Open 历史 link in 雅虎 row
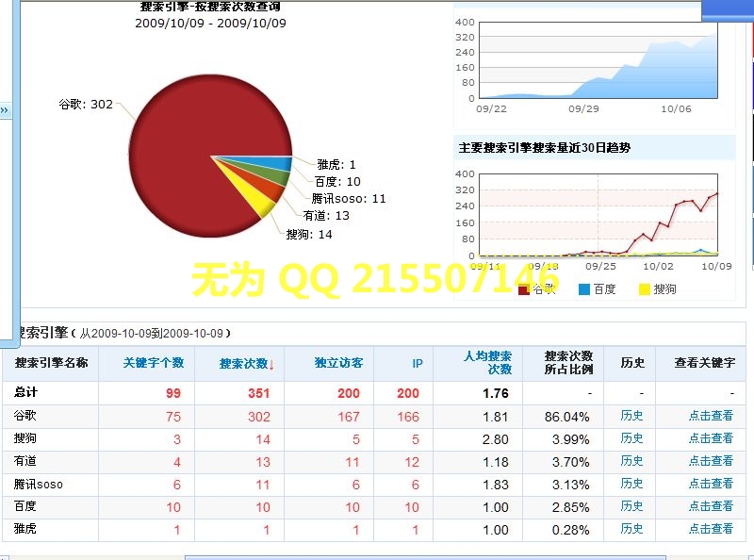754x560 pixels. click(x=631, y=529)
